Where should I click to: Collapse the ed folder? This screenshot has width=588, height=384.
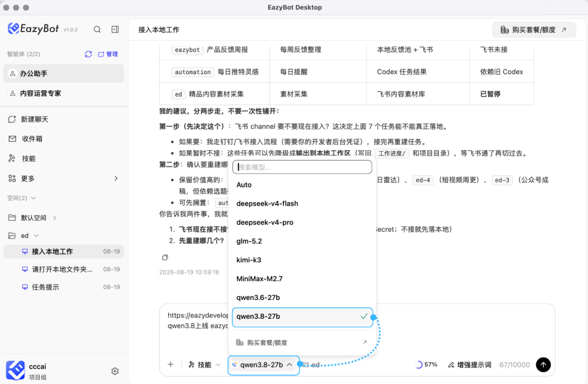23,236
